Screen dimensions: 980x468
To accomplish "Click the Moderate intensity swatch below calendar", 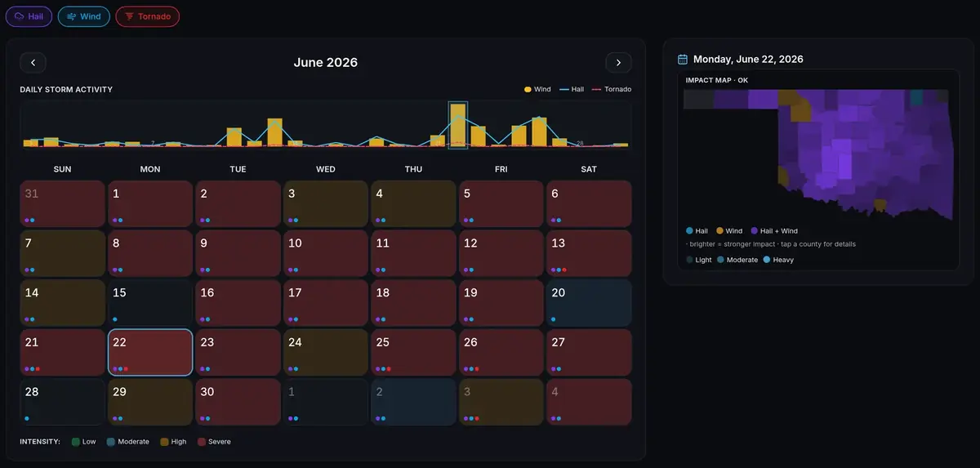I will pos(111,442).
